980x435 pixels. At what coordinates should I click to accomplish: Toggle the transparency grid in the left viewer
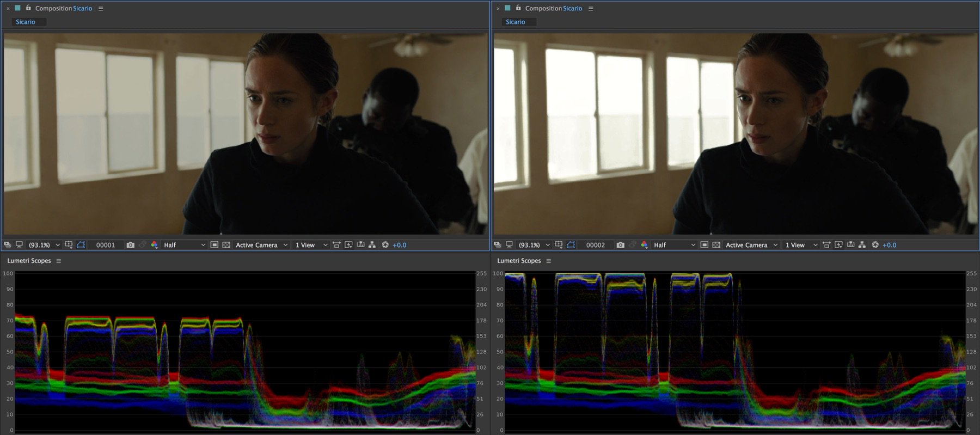coord(226,245)
